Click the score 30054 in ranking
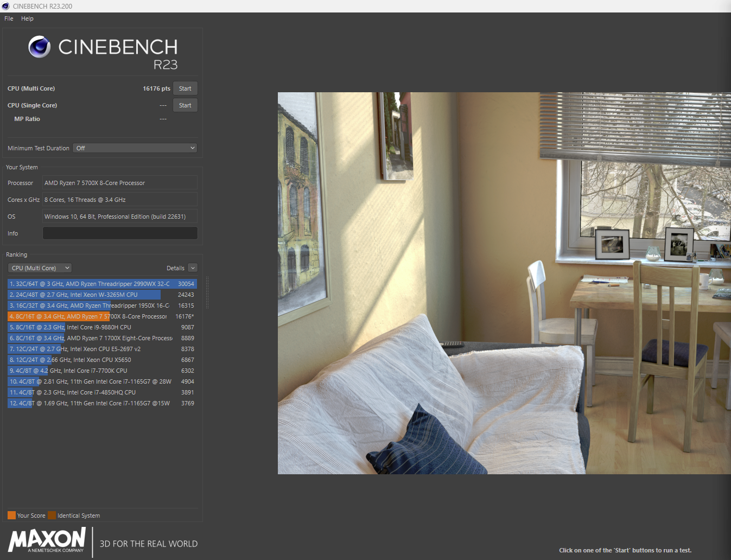The height and width of the screenshot is (560, 731). 186,284
